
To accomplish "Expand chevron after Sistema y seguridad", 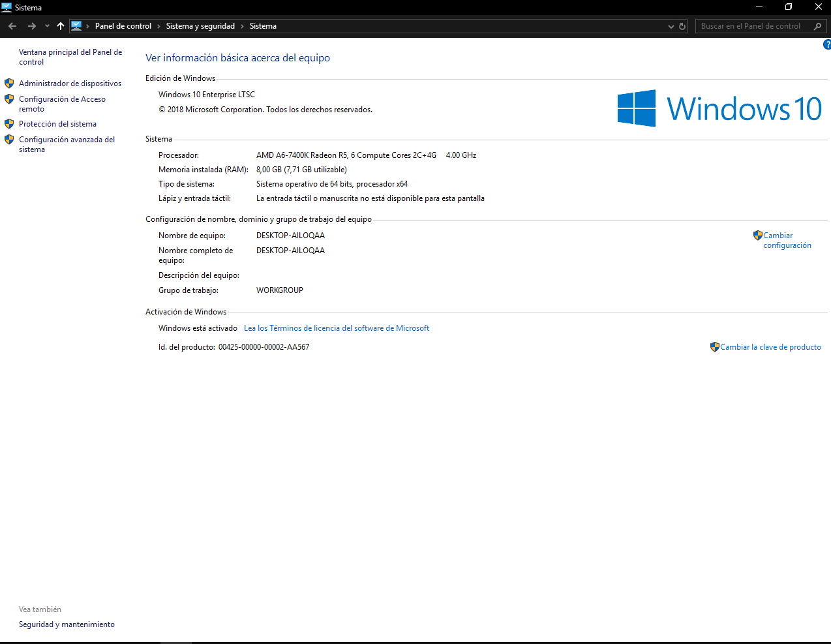I will click(242, 26).
